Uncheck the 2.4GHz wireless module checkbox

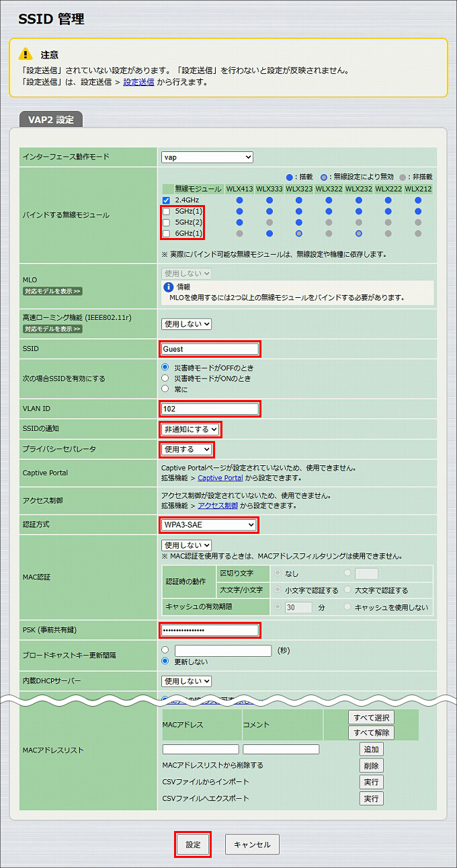(x=166, y=200)
